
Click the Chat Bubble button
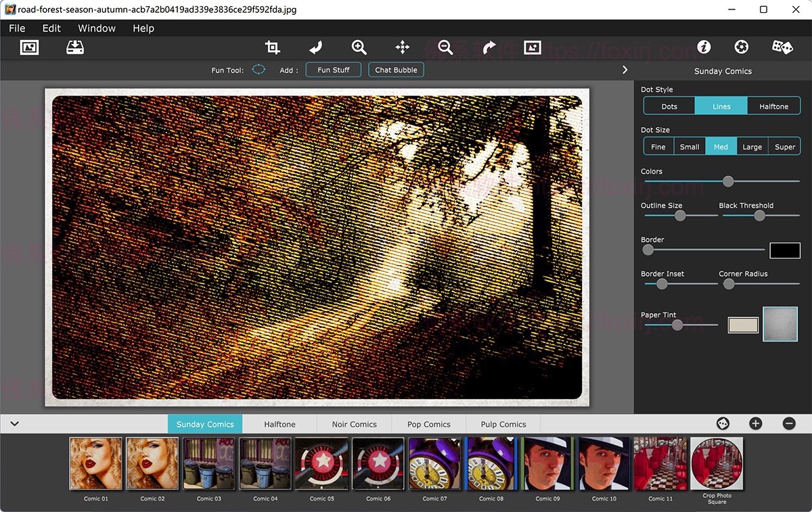click(396, 70)
